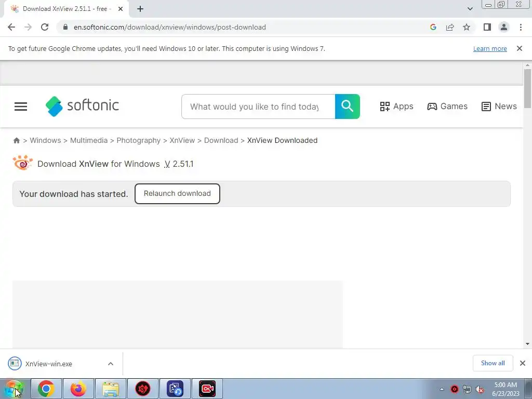Open the muted volume tray icon
This screenshot has height=399, width=532.
coord(480,390)
